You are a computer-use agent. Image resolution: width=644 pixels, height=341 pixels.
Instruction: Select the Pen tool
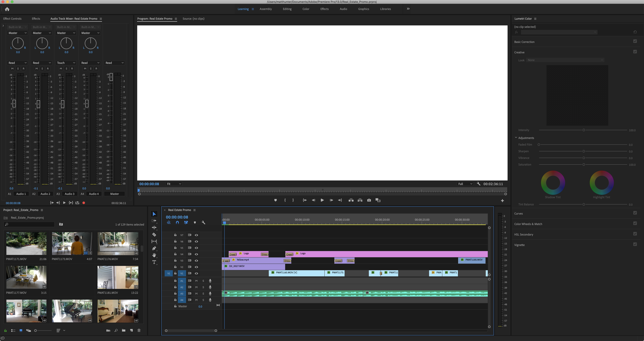point(154,248)
